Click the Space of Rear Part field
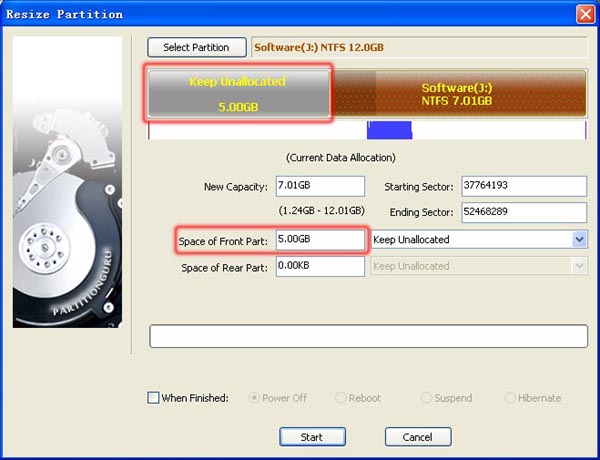Viewport: 600px width, 460px height. (x=320, y=266)
